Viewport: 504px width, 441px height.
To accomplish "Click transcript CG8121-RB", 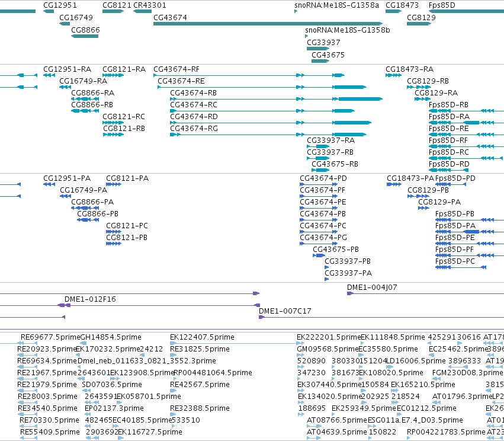I will tap(124, 129).
